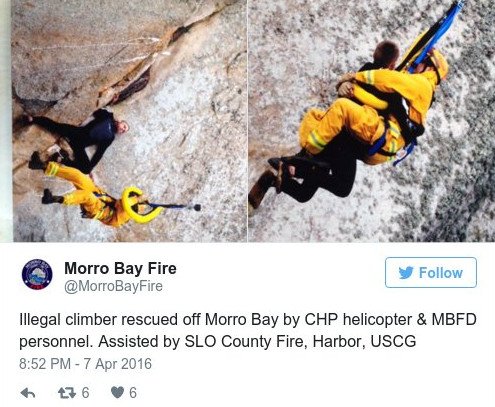Open the left photo of climber on rock
The height and width of the screenshot is (407, 495).
[129, 121]
